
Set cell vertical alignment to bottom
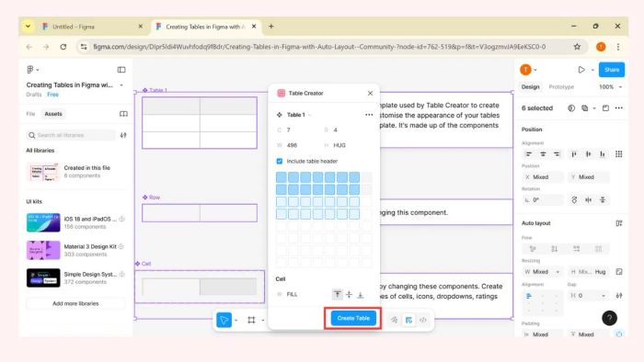coord(361,294)
